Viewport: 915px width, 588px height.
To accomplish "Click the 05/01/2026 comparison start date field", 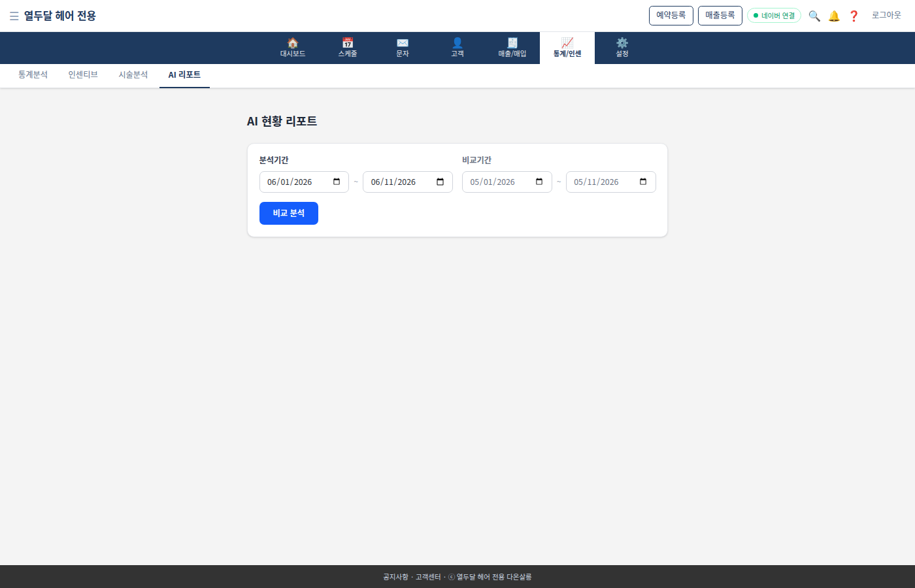I will tap(507, 182).
